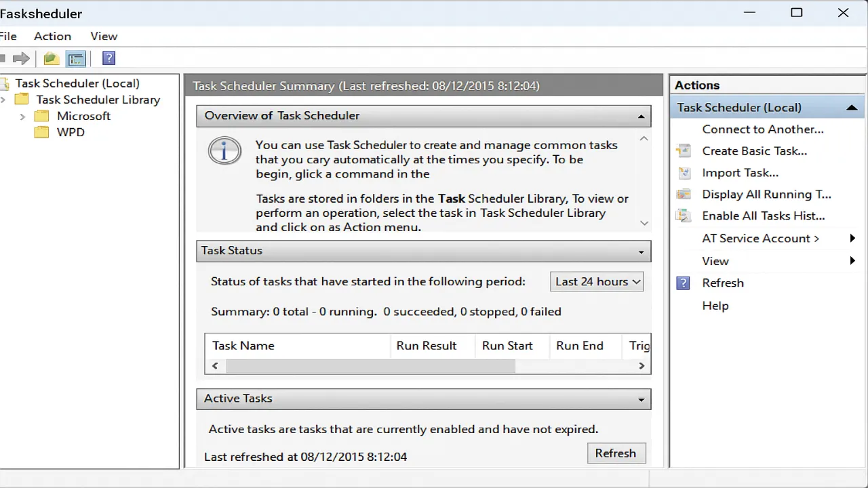Screen dimensions: 868x488
Task: Click Help in Actions pane
Action: click(x=715, y=306)
